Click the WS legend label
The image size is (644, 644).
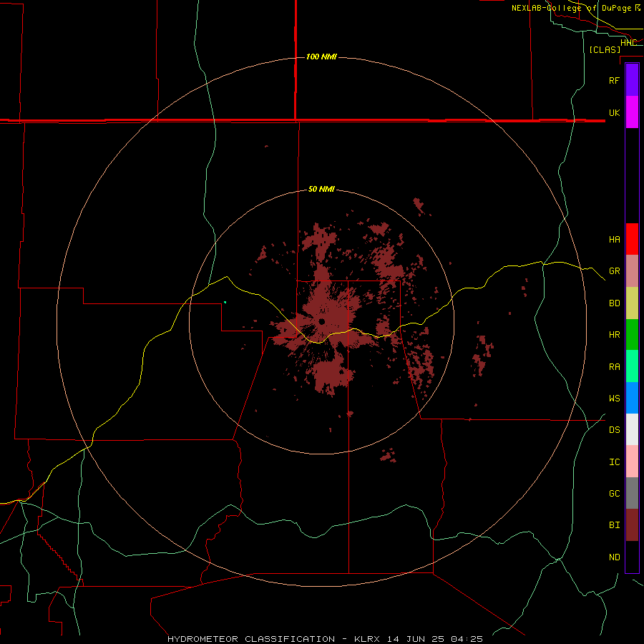[x=614, y=399]
